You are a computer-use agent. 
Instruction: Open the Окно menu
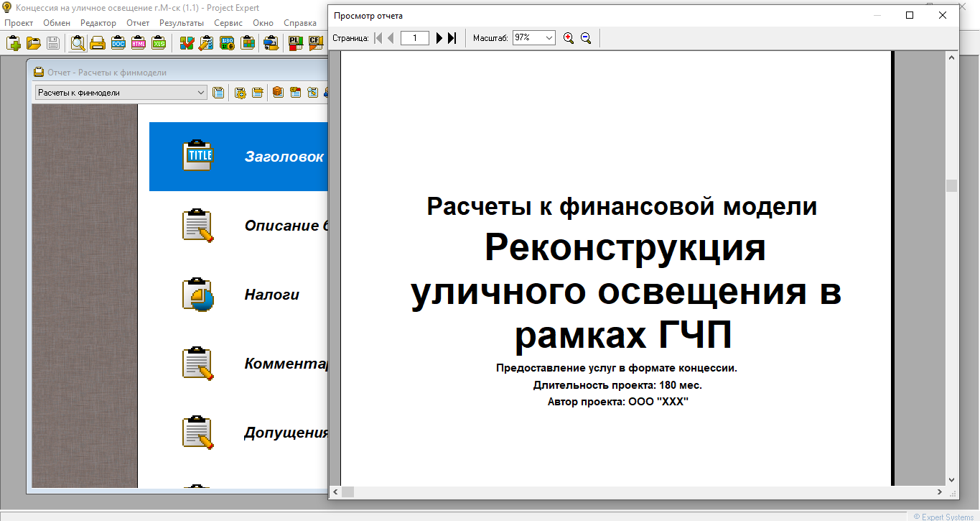(x=263, y=23)
